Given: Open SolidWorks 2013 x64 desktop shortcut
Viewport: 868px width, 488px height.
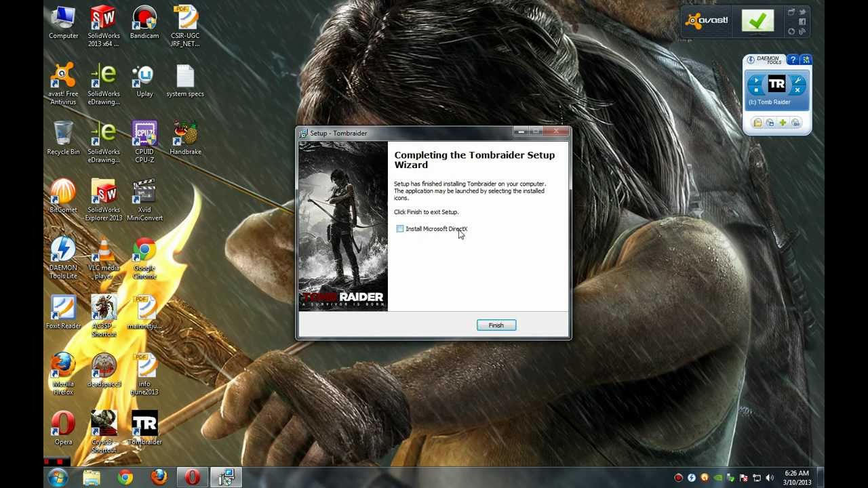Looking at the screenshot, I should click(x=104, y=26).
